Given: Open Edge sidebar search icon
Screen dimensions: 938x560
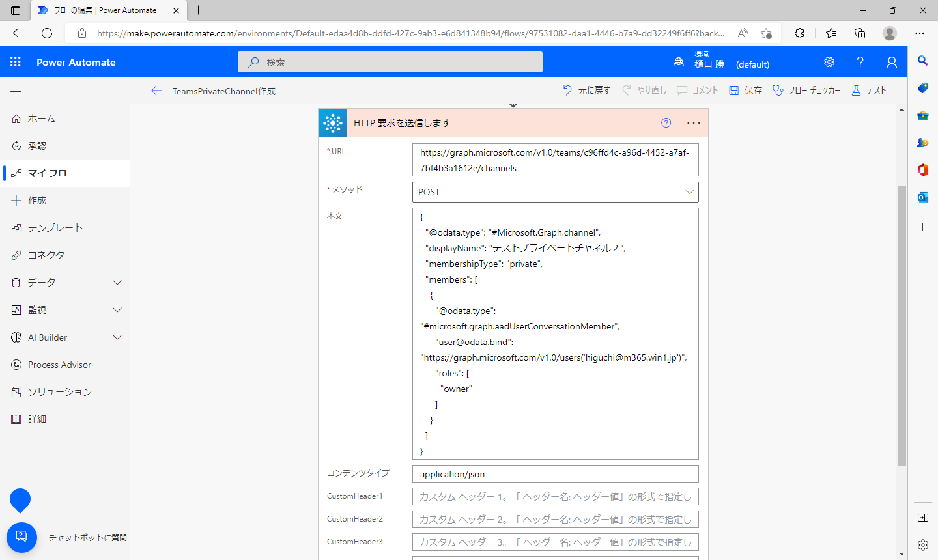Looking at the screenshot, I should [x=922, y=61].
